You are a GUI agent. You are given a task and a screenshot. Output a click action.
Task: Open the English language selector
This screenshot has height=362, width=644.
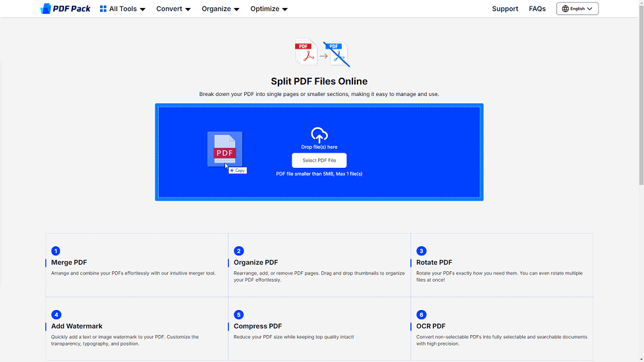click(x=577, y=9)
